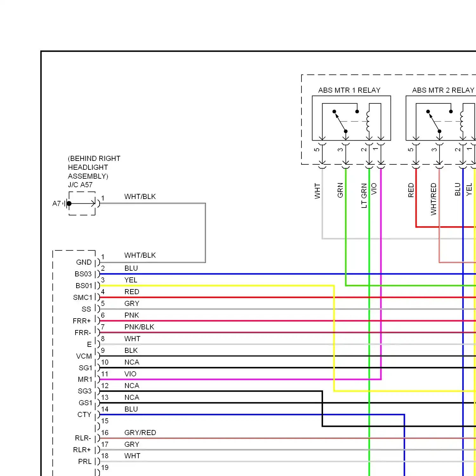476x476 pixels.
Task: Select the MR1 terminal label
Action: click(x=85, y=379)
